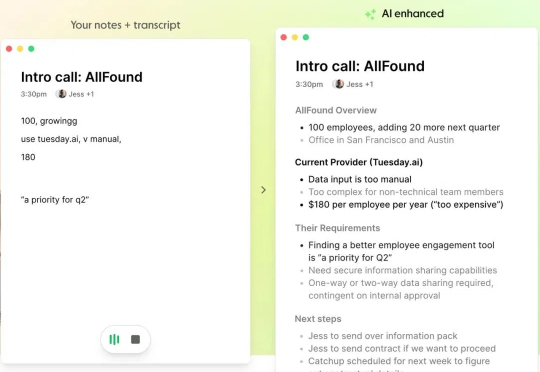Click the red close dot on left window
Image resolution: width=540 pixels, height=372 pixels.
[x=9, y=49]
